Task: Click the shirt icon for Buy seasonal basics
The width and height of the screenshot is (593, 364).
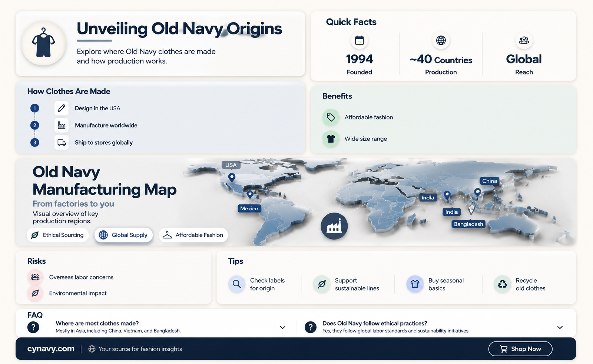Action: tap(415, 284)
